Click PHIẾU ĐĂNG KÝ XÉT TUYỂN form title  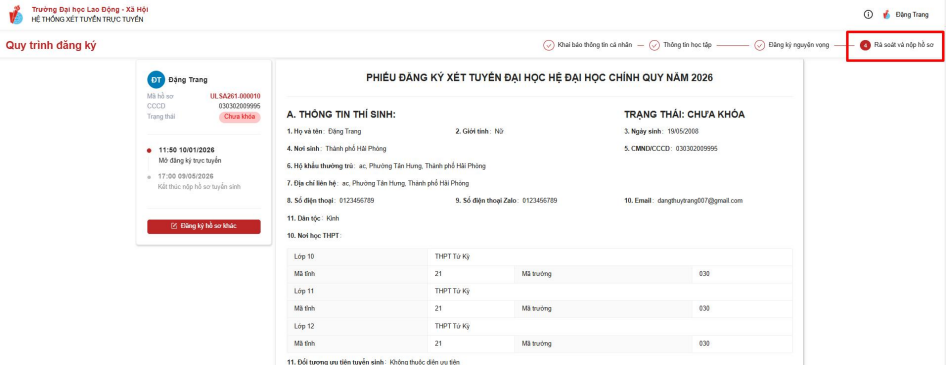pyautogui.click(x=539, y=78)
